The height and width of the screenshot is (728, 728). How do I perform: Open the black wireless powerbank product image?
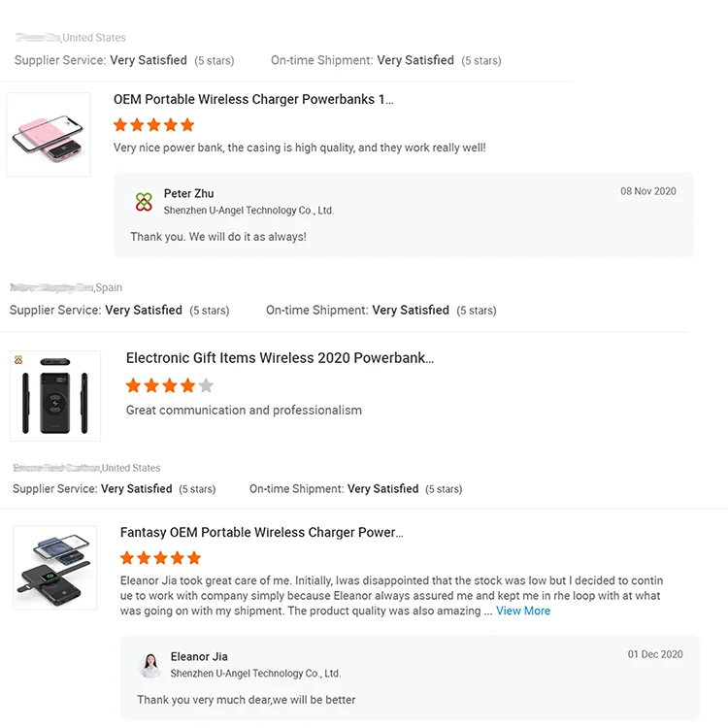(55, 396)
